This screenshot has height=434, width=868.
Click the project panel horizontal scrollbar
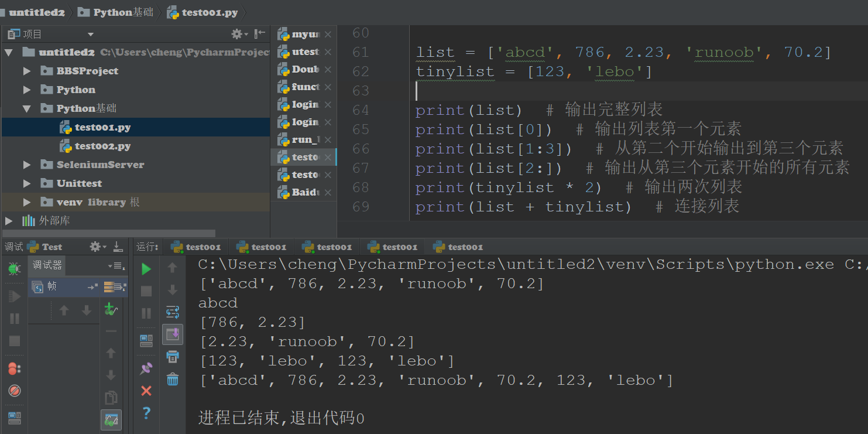(x=108, y=233)
